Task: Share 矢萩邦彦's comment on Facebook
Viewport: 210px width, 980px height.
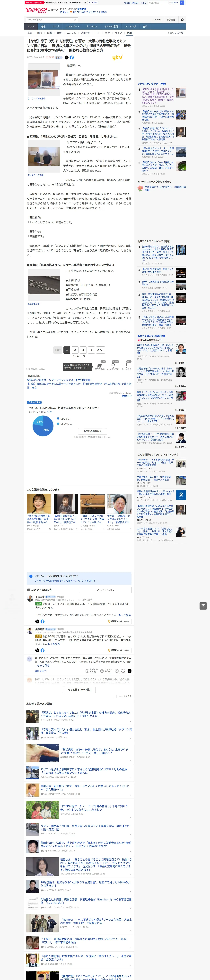Action: (42, 650)
